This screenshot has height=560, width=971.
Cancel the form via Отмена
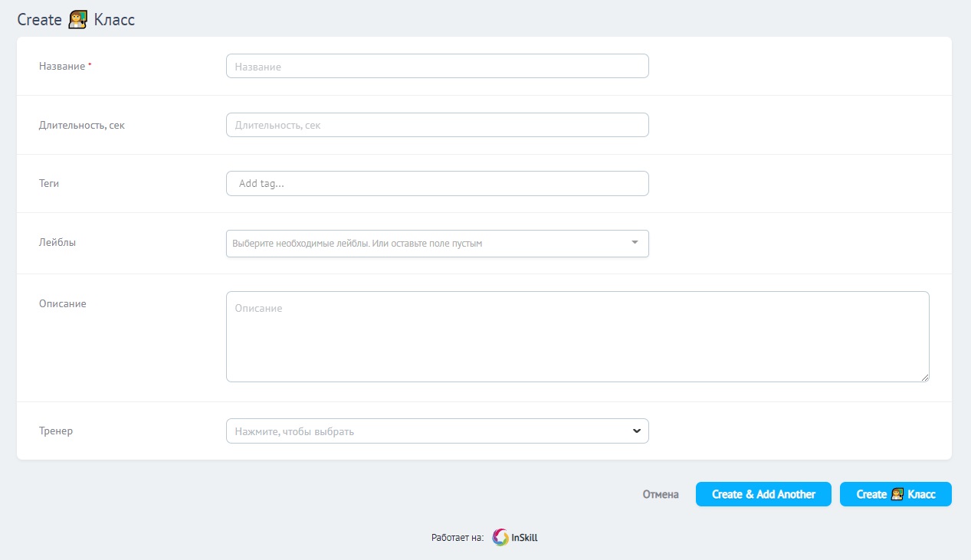tap(660, 495)
